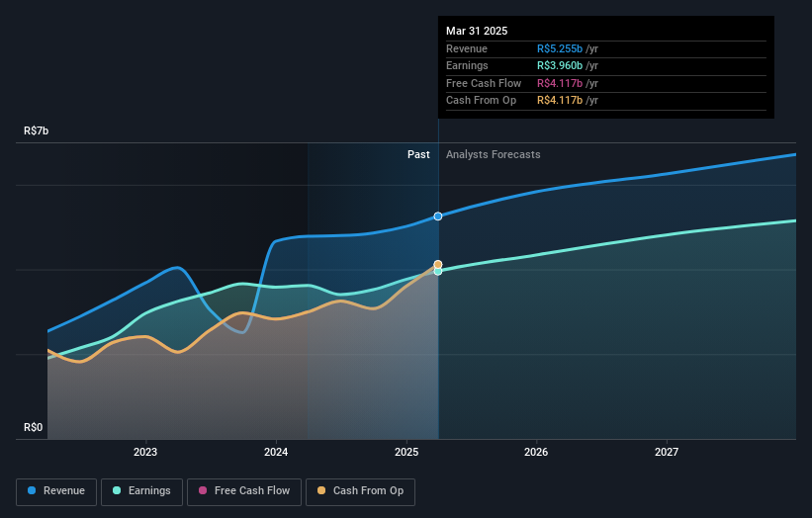Select the orange Cash From Op data point marker
Image resolution: width=812 pixels, height=518 pixels.
coord(438,264)
